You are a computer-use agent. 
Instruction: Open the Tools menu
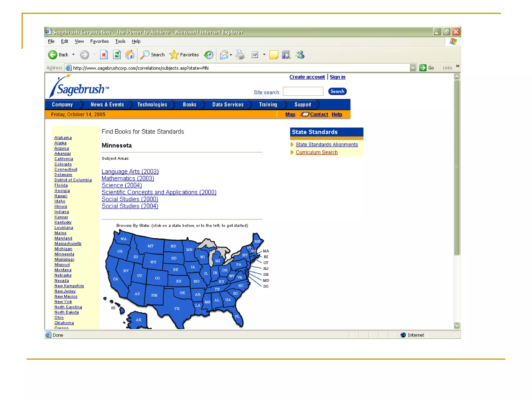[120, 41]
